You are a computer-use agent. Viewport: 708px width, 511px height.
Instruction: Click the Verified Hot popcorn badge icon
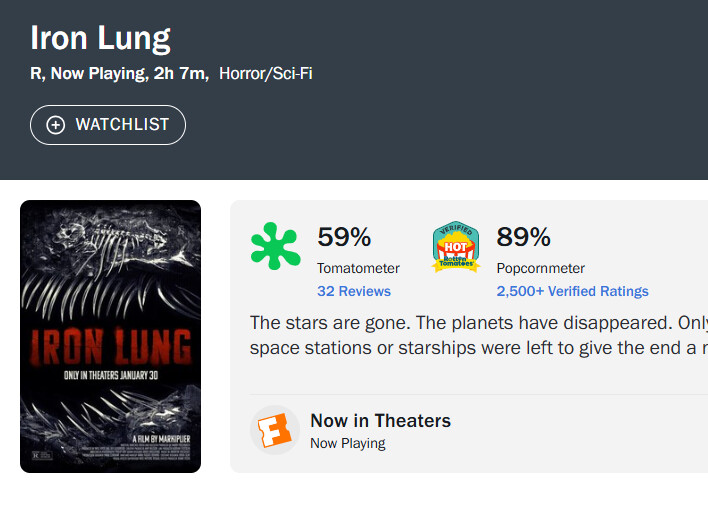coord(455,247)
